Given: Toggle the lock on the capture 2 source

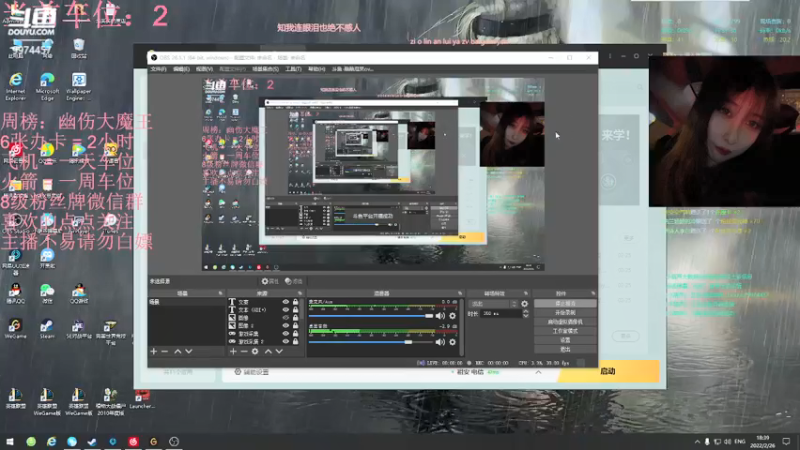Looking at the screenshot, I should (x=295, y=341).
